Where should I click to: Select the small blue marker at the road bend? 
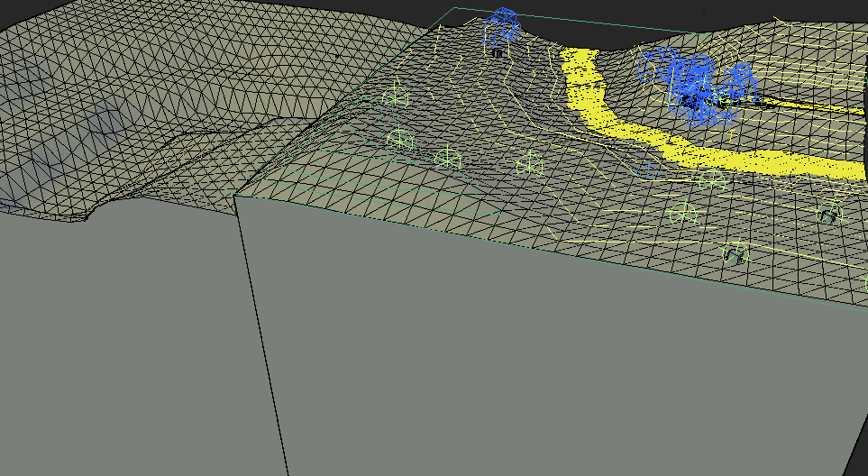point(651,168)
